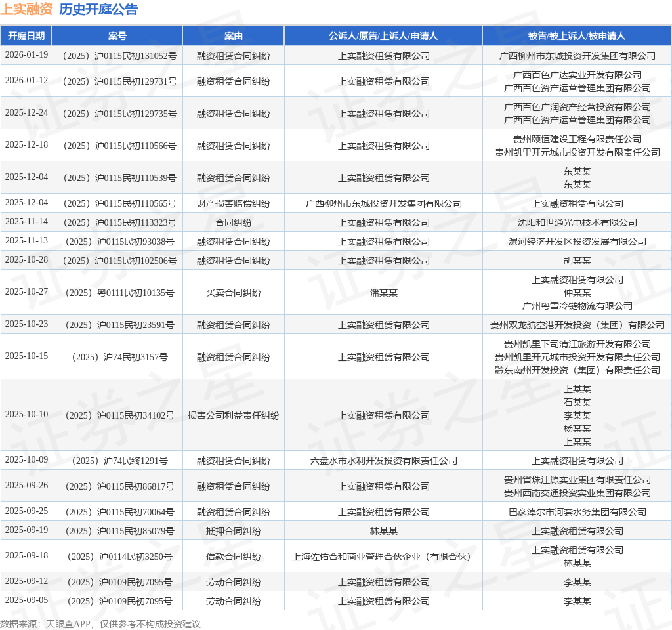Click case number (2025)沪0115民初23591号
This screenshot has width=672, height=630.
(x=119, y=325)
